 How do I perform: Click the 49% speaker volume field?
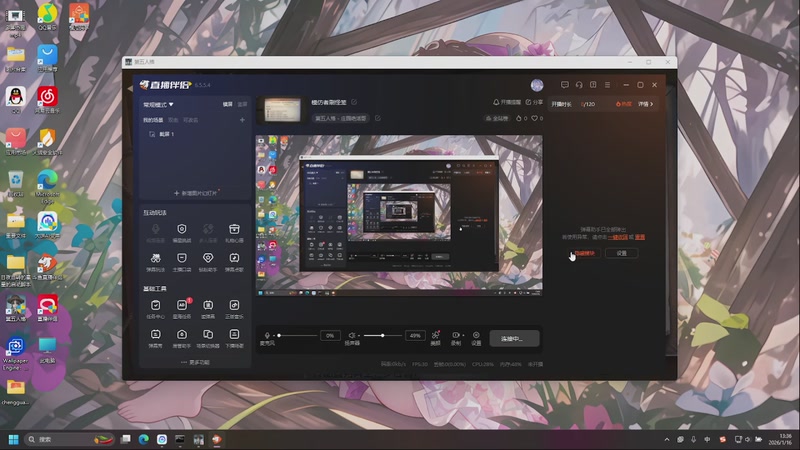point(415,335)
